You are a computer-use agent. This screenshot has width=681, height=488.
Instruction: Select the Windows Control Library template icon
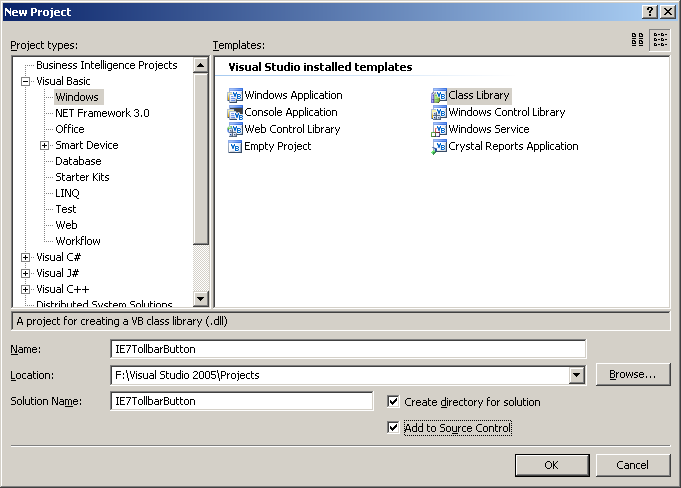(439, 112)
